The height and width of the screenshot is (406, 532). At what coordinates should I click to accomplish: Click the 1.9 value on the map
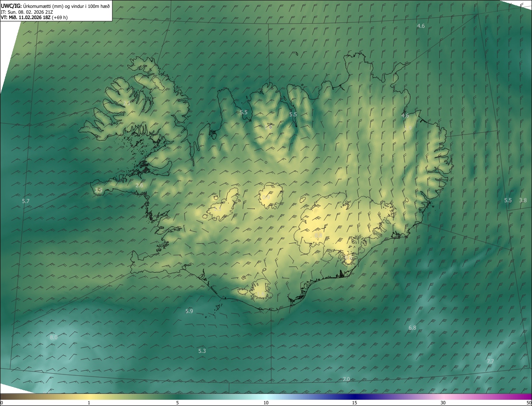[x=408, y=129]
